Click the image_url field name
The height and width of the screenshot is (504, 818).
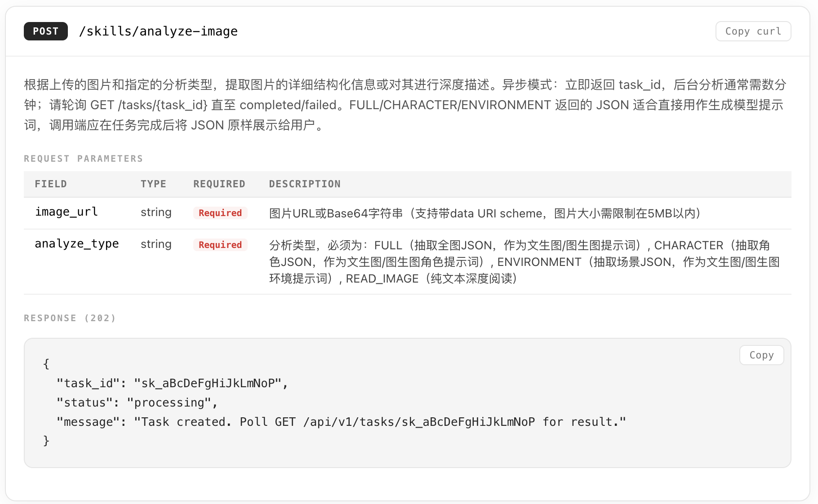(x=67, y=212)
